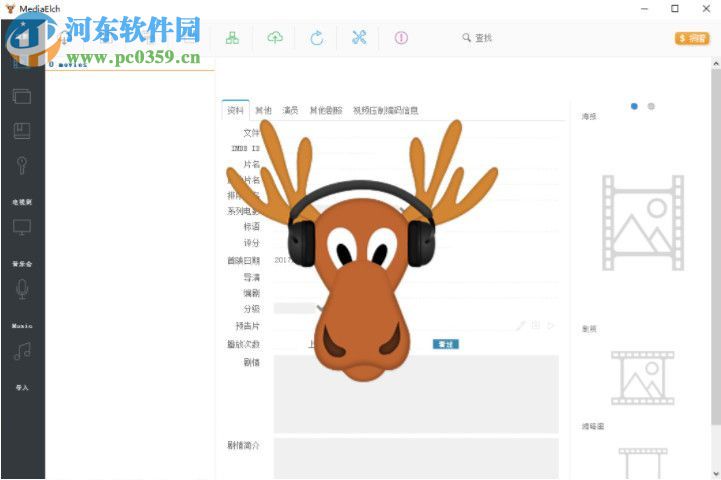Click the 编剧 writer field
This screenshot has width=721, height=480.
[416, 293]
